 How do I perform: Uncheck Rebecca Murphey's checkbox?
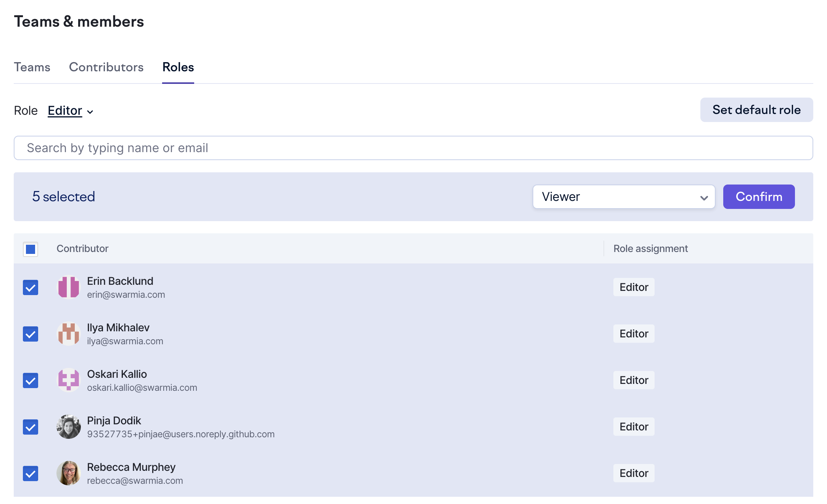tap(31, 474)
